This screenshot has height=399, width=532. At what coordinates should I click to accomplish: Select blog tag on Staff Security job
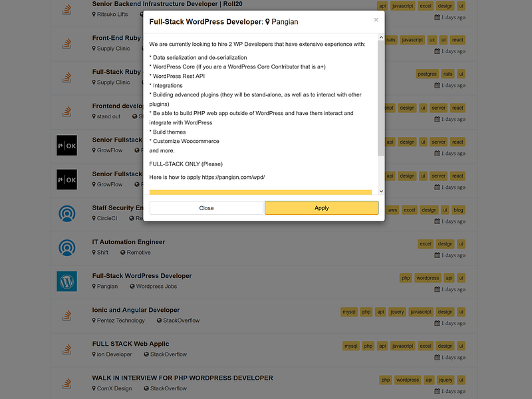[x=458, y=210]
